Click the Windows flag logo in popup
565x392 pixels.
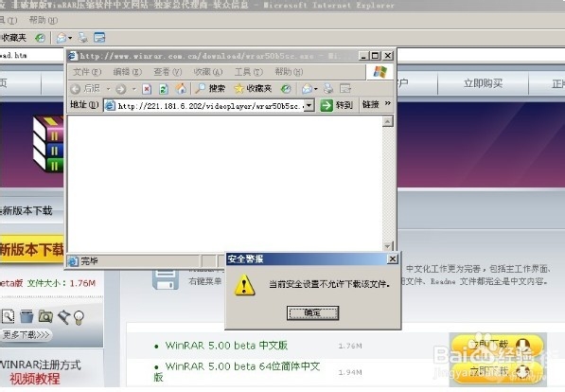tap(380, 72)
